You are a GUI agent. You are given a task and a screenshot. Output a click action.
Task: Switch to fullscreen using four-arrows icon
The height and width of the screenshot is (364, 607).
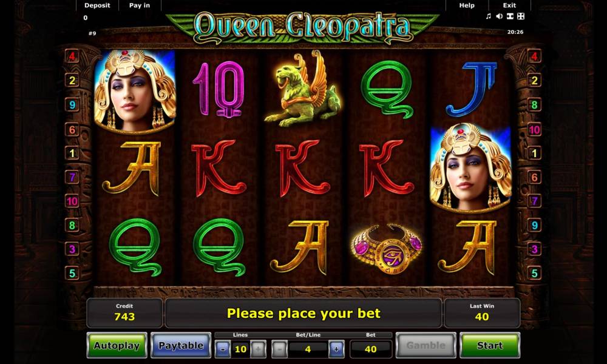click(521, 16)
